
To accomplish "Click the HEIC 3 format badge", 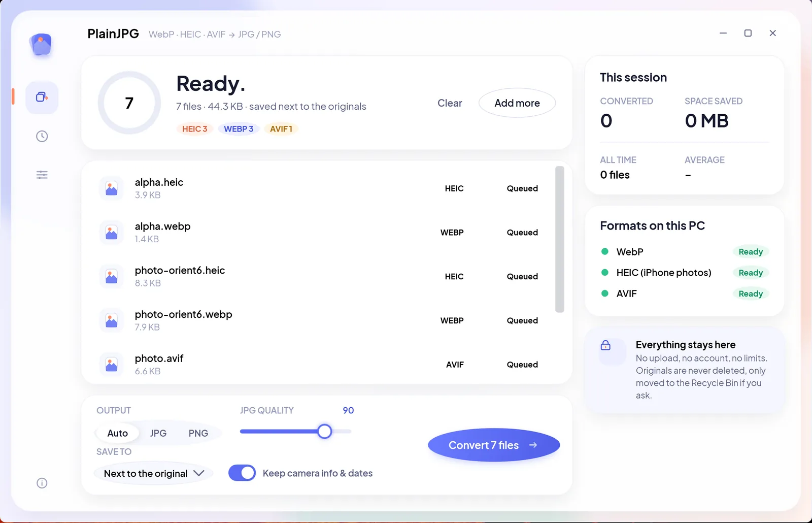I will (x=195, y=129).
